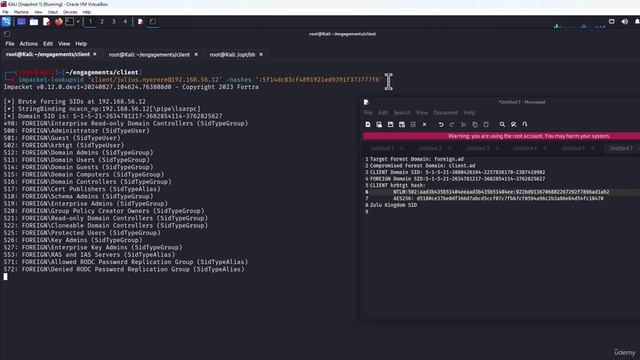Undo last edit in Mousepad
Image resolution: width=640 pixels, height=360 pixels.
tap(441, 124)
